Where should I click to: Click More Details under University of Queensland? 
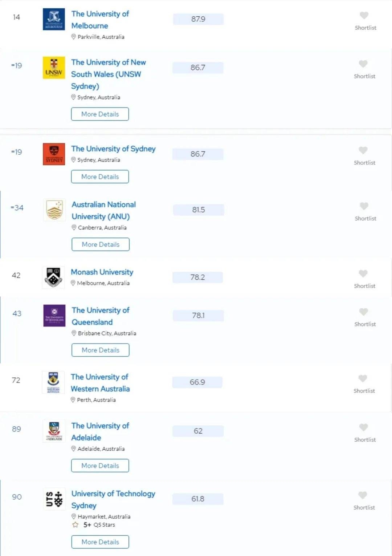(x=101, y=350)
